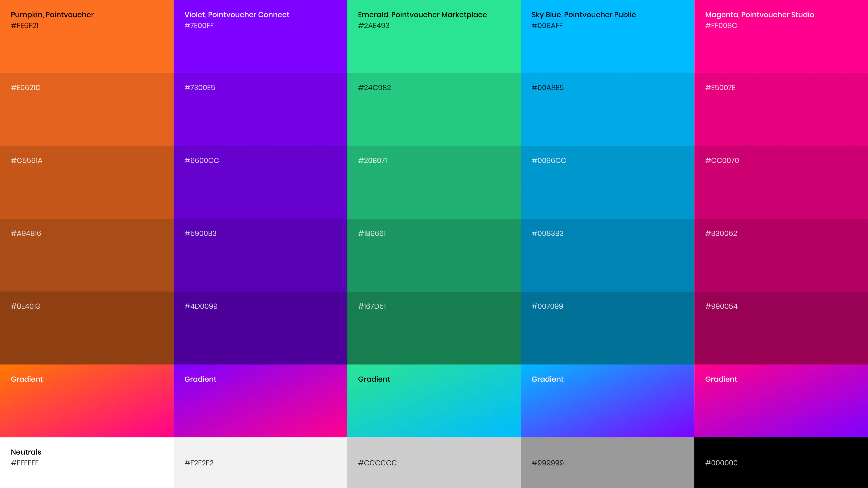
Task: Select the light gray #F2F2F2 swatch
Action: pos(260,463)
